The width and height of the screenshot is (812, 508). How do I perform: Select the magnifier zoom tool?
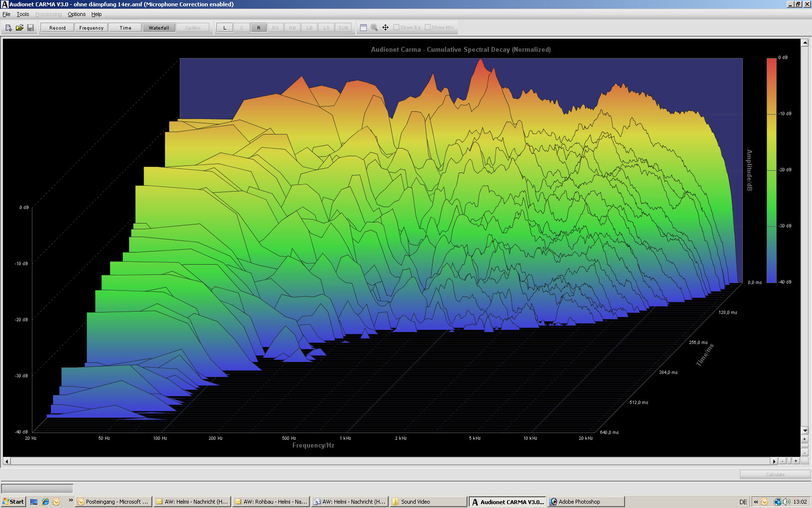pyautogui.click(x=374, y=28)
